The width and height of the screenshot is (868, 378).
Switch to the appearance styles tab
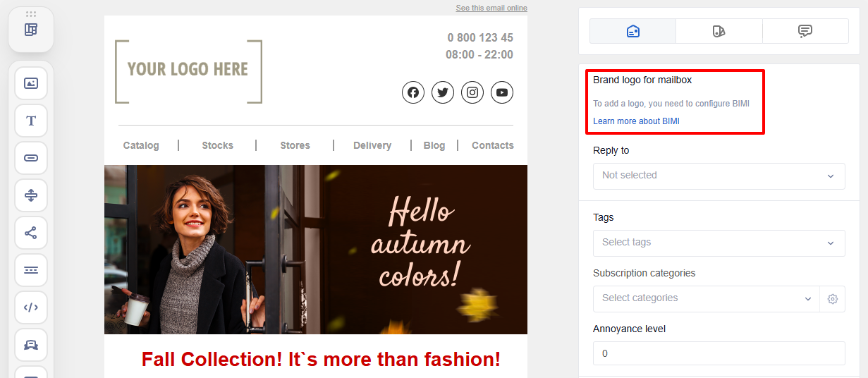719,31
